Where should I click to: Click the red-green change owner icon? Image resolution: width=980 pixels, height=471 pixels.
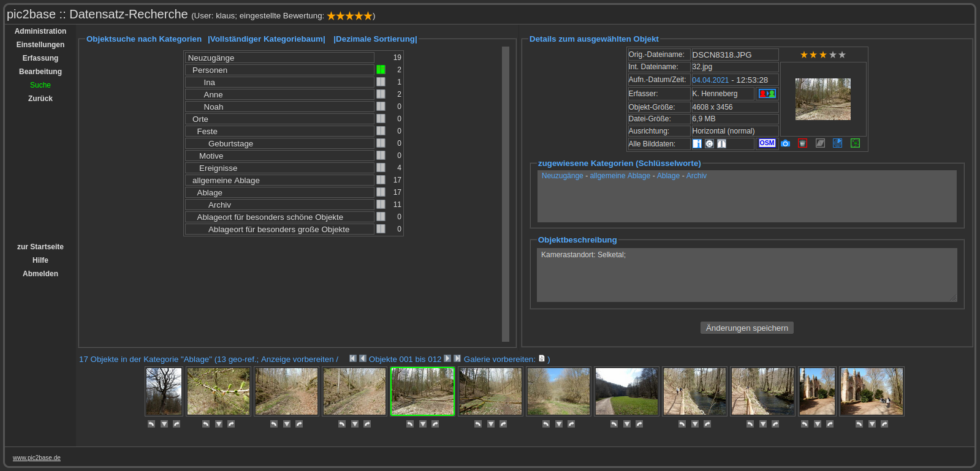click(x=767, y=94)
